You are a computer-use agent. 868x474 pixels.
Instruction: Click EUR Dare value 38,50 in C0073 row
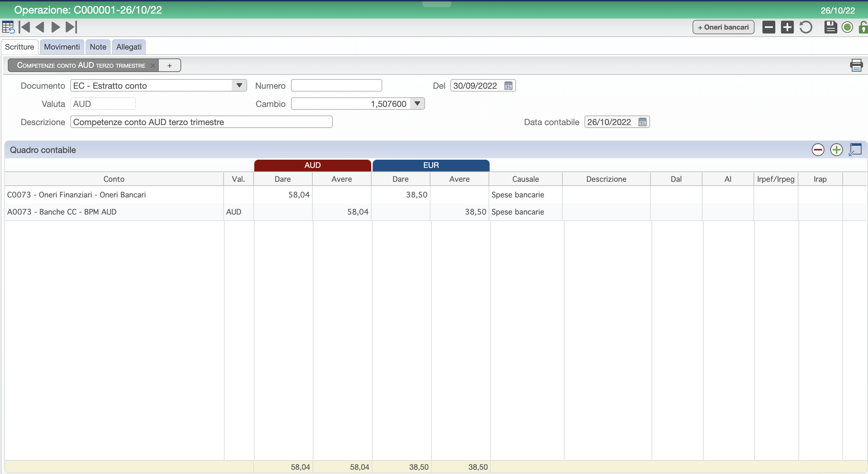pos(417,195)
